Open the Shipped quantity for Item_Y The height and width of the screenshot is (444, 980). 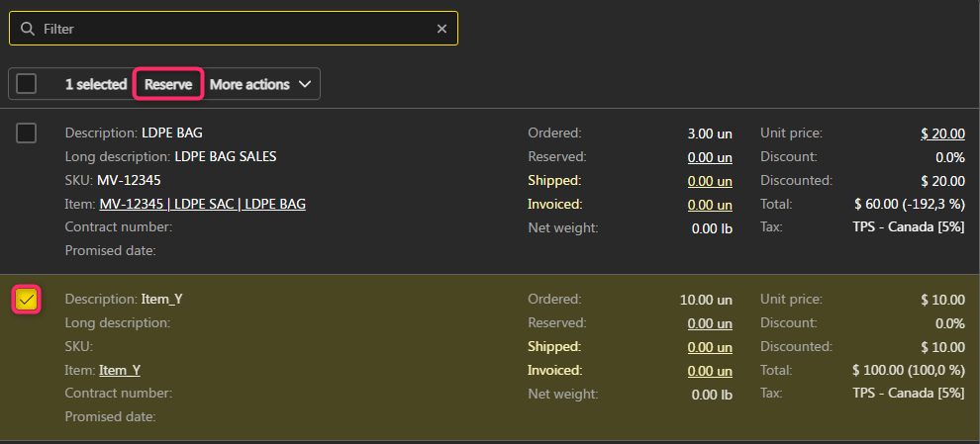click(710, 346)
